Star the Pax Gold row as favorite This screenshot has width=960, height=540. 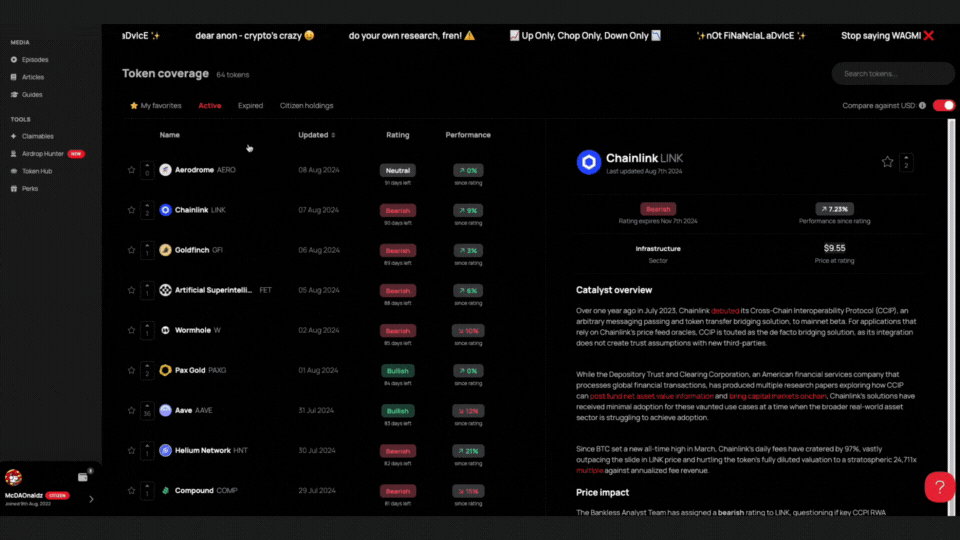tap(131, 370)
